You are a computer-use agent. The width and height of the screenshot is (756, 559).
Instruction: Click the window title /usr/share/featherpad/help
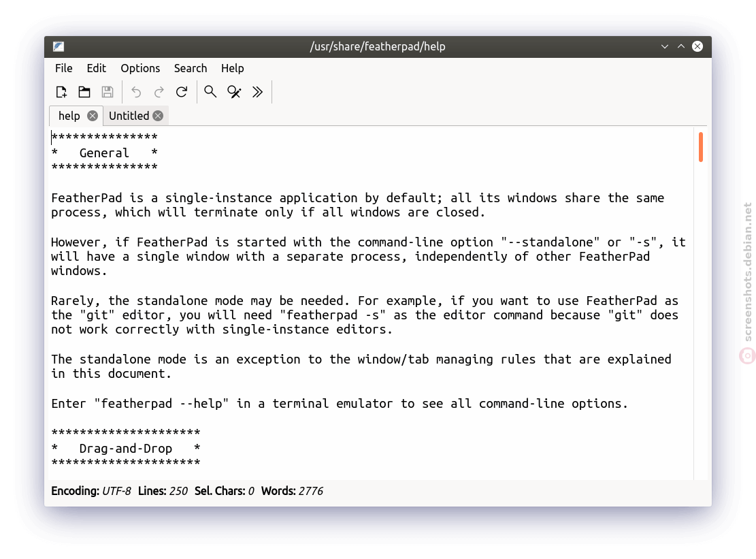[x=378, y=46]
